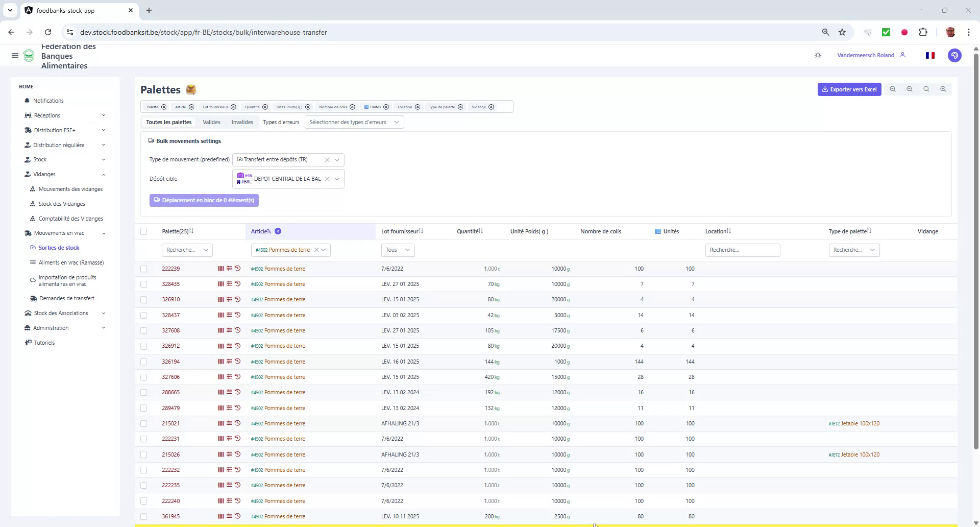Viewport: 980px width, 527px height.
Task: Open the history icon on palette 328435
Action: tap(237, 284)
